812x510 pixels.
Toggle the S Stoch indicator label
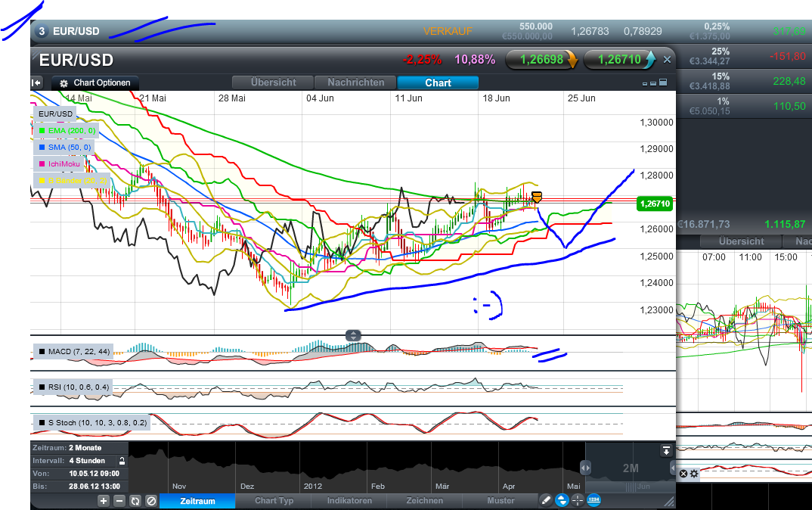[x=91, y=423]
